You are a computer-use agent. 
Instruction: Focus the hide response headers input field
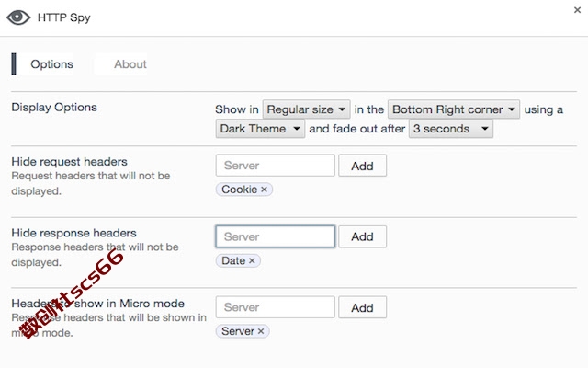click(x=276, y=236)
